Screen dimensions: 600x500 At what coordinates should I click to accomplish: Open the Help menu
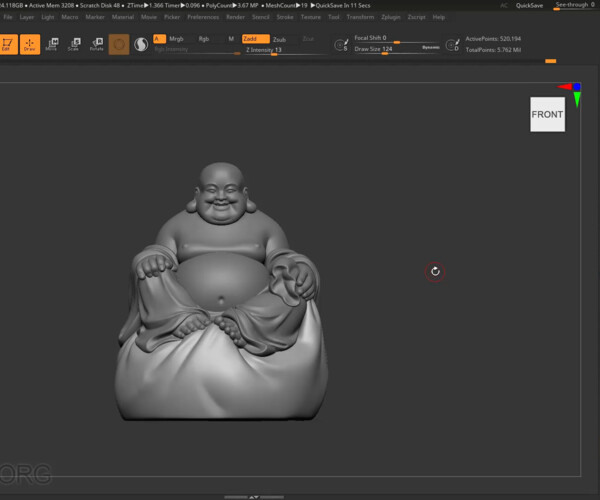tap(439, 17)
